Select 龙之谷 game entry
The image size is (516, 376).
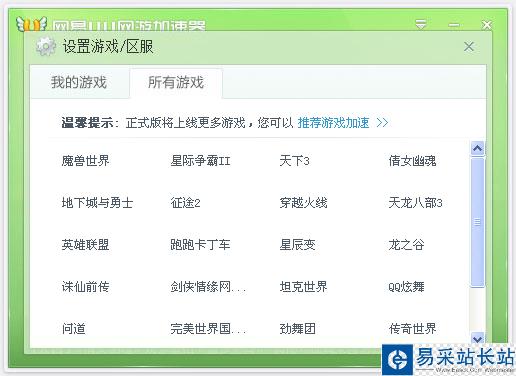click(x=406, y=245)
